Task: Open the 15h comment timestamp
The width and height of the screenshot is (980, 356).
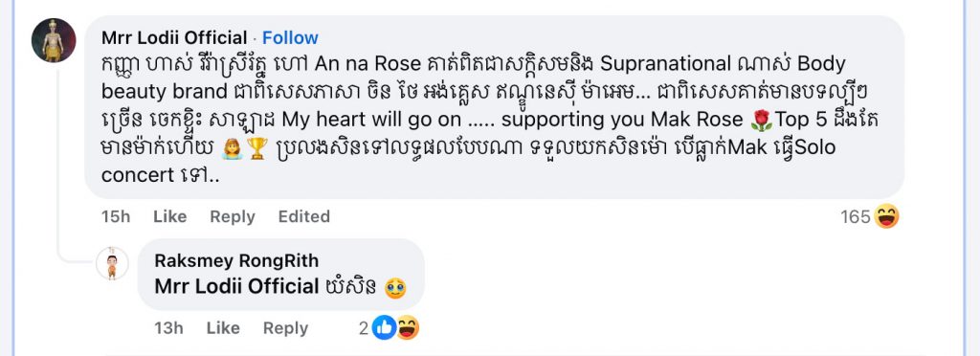Action: 116,216
